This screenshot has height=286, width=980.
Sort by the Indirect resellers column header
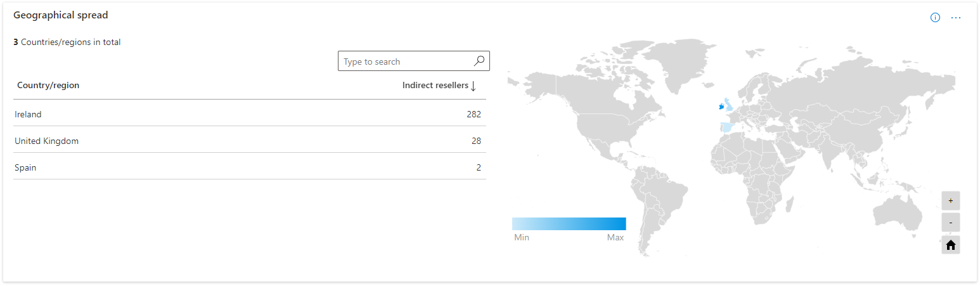coord(435,85)
